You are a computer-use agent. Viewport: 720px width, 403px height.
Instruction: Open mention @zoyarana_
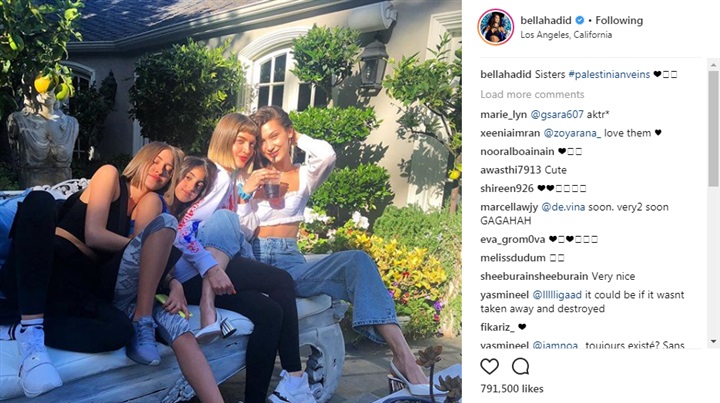(x=572, y=133)
